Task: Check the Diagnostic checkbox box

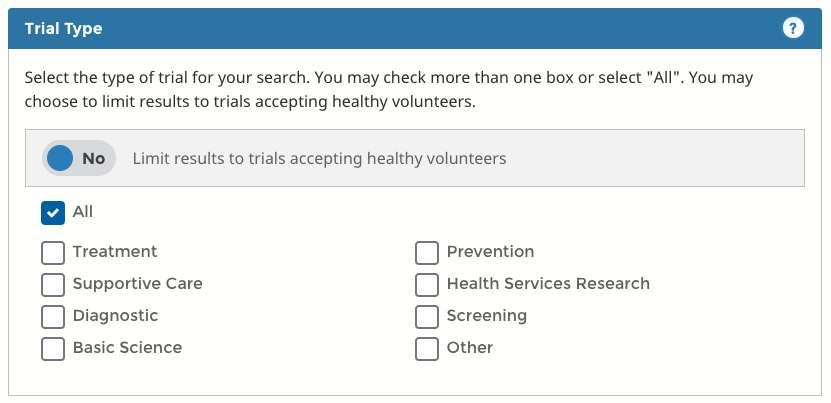Action: pos(53,316)
